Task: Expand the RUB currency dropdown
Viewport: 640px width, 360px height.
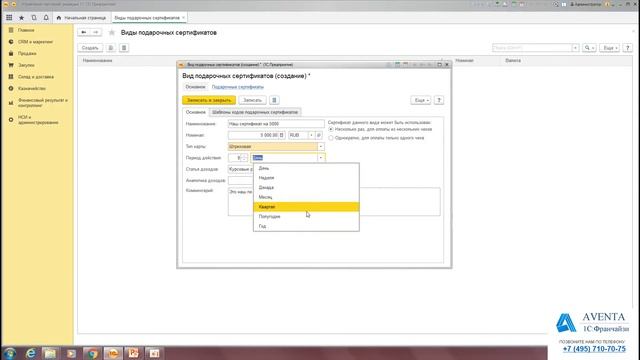Action: [x=311, y=135]
